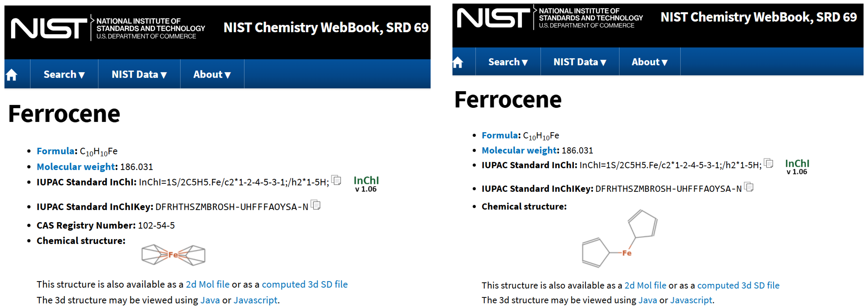Image resolution: width=868 pixels, height=308 pixels.
Task: Expand the NIST Data menu in left navbar
Action: [x=139, y=74]
